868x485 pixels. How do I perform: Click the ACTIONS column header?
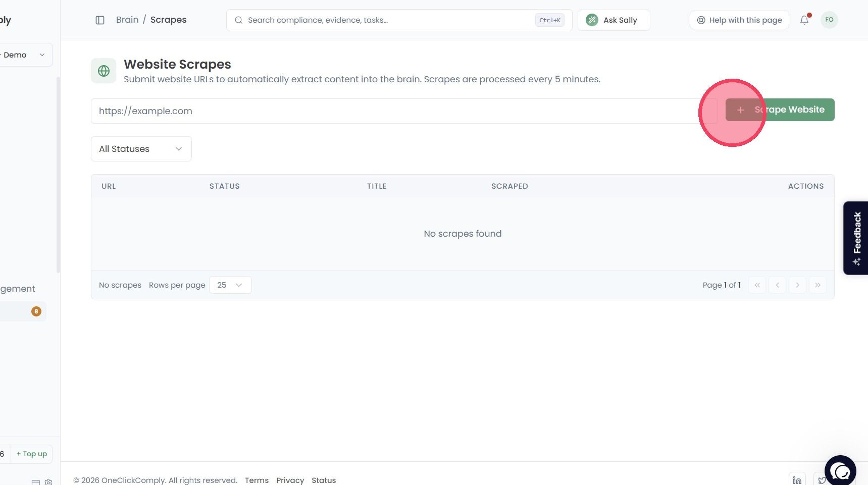click(806, 186)
